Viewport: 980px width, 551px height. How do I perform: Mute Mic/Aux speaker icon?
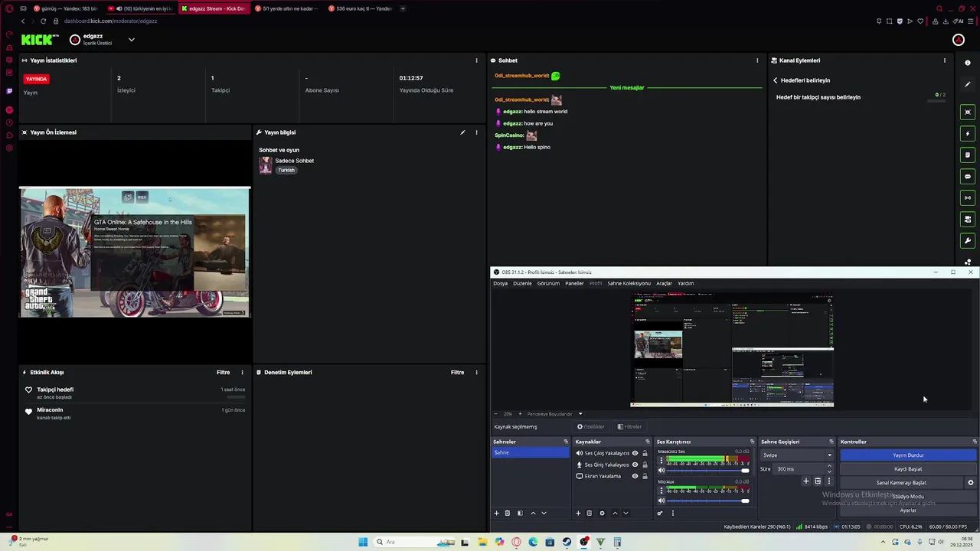pos(661,501)
